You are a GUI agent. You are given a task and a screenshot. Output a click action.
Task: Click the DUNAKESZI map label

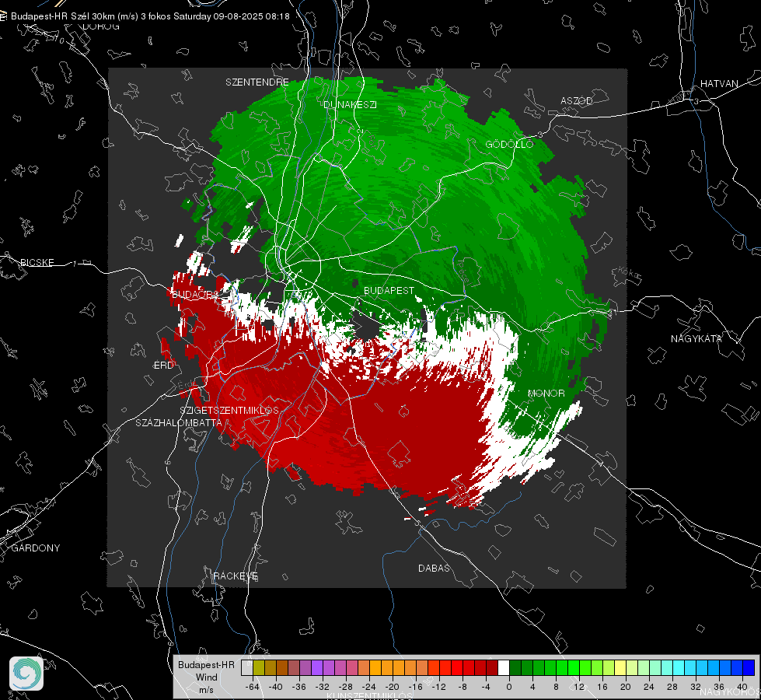pos(350,104)
